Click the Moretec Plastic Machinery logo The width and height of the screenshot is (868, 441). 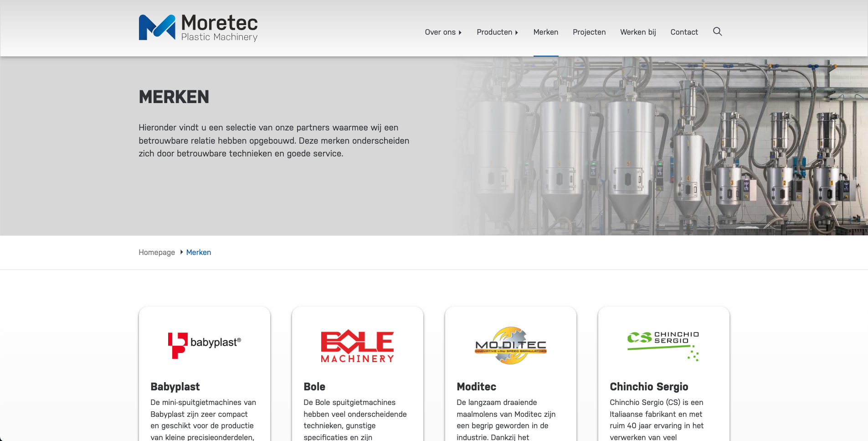click(x=198, y=28)
